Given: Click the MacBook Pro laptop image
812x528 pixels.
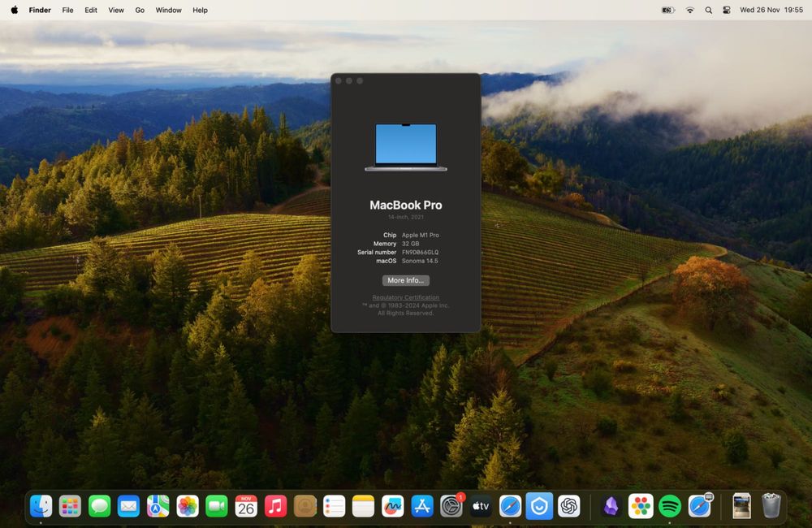Looking at the screenshot, I should point(406,147).
